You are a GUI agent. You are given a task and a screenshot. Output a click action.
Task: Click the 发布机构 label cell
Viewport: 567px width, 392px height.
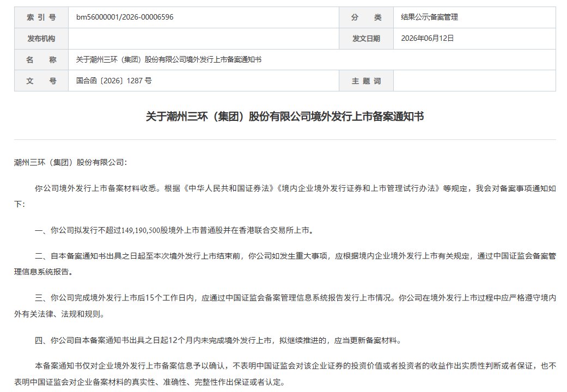tap(41, 39)
